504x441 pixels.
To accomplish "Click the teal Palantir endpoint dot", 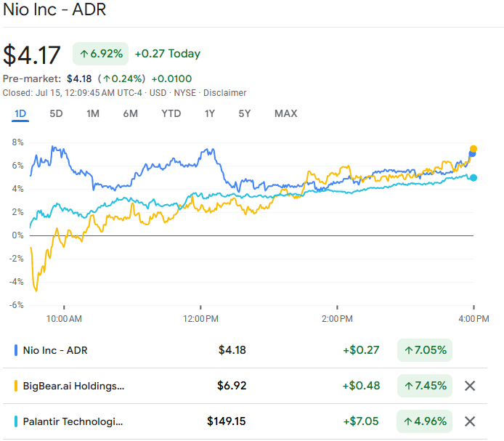I will click(x=473, y=177).
